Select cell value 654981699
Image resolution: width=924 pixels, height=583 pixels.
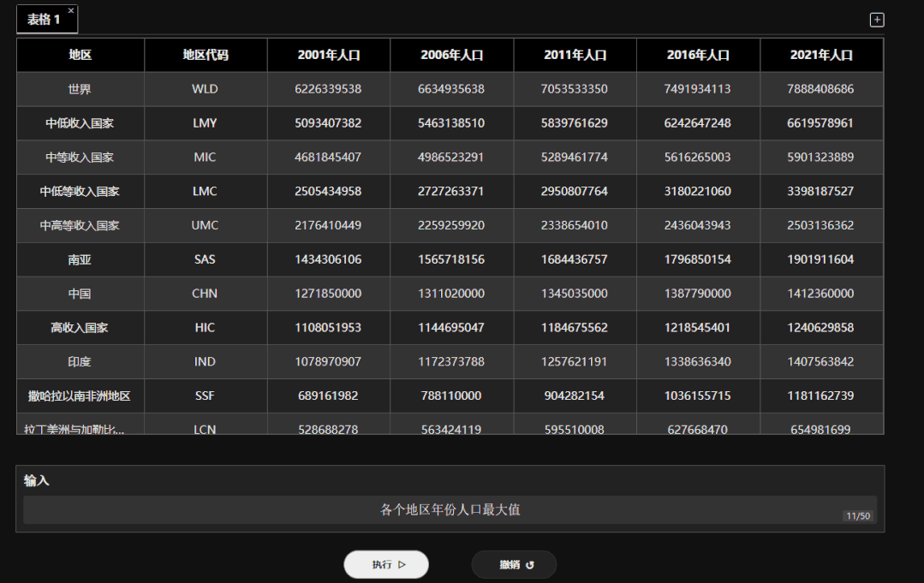point(821,425)
